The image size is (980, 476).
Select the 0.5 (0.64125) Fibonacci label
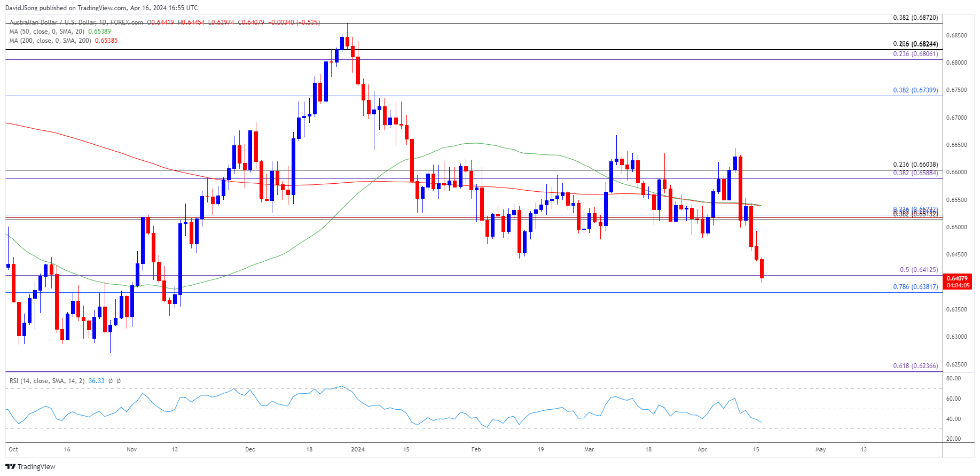click(919, 270)
